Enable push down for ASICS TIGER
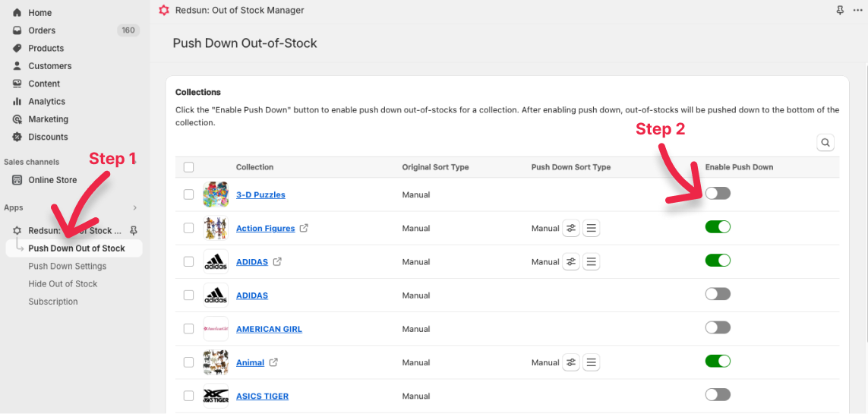Screen dimensions: 868x414 (x=718, y=394)
